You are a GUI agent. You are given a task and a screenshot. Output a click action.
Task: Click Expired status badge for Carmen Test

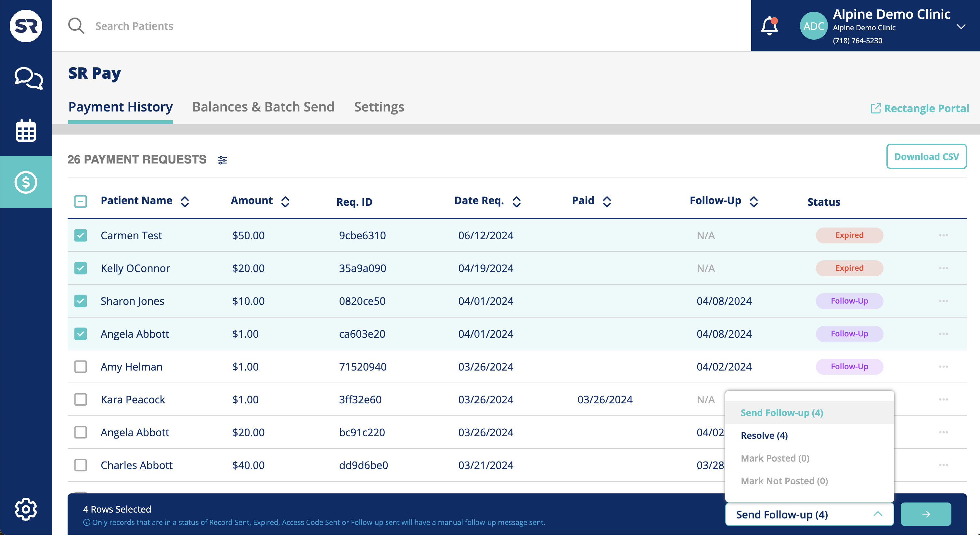pos(849,236)
